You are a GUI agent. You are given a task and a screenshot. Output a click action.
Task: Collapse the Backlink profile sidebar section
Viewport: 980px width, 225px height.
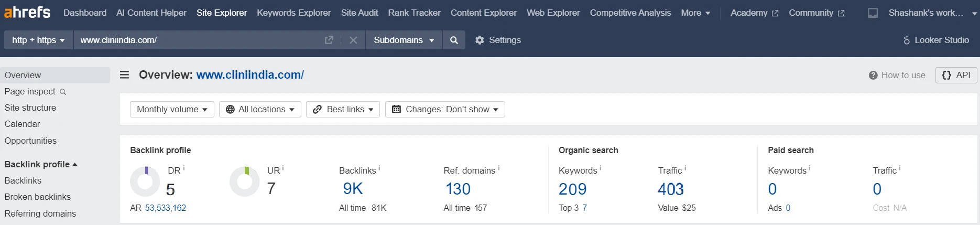[x=41, y=164]
